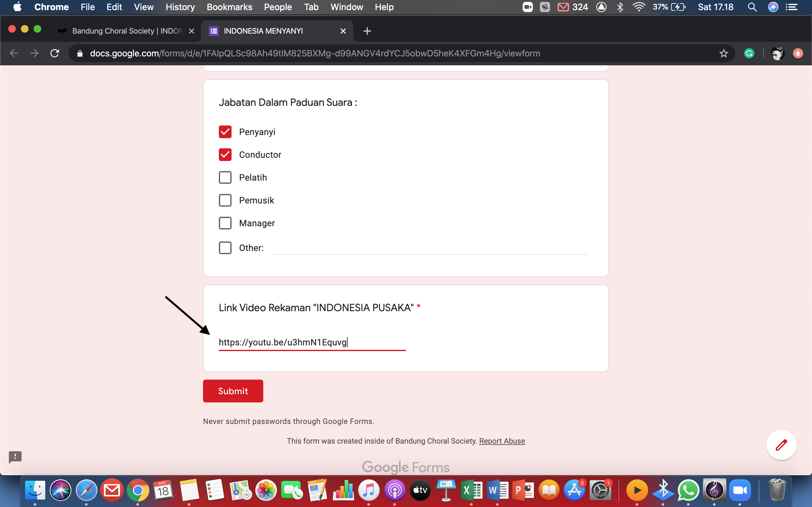Tick the Other option checkbox
Screen dimensions: 812x507
[225, 248]
